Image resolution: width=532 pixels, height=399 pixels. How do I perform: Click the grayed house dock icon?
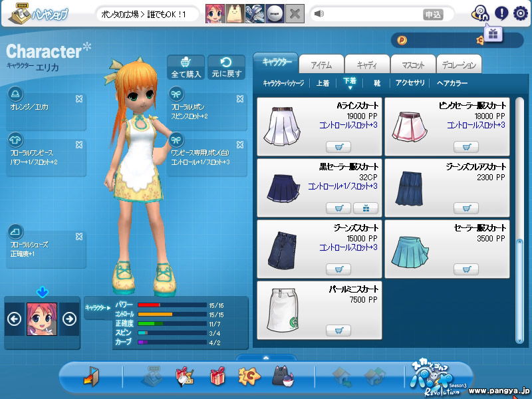coord(342,376)
